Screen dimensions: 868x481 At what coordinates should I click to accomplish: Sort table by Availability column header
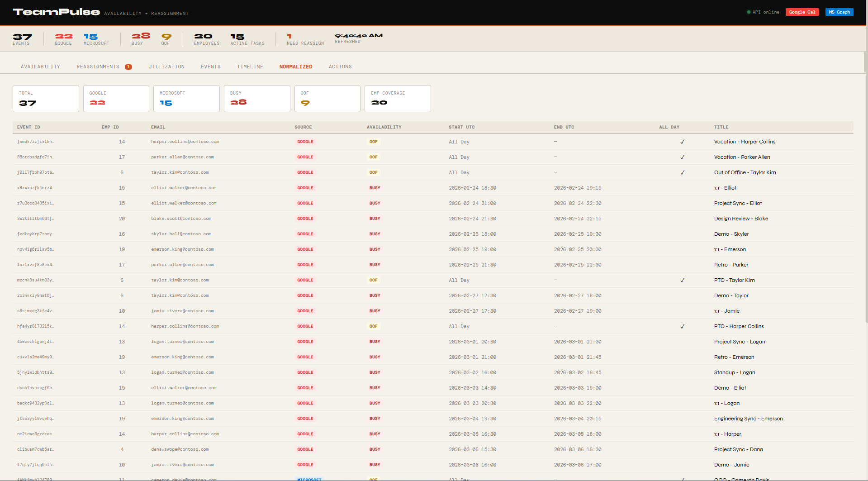click(384, 127)
